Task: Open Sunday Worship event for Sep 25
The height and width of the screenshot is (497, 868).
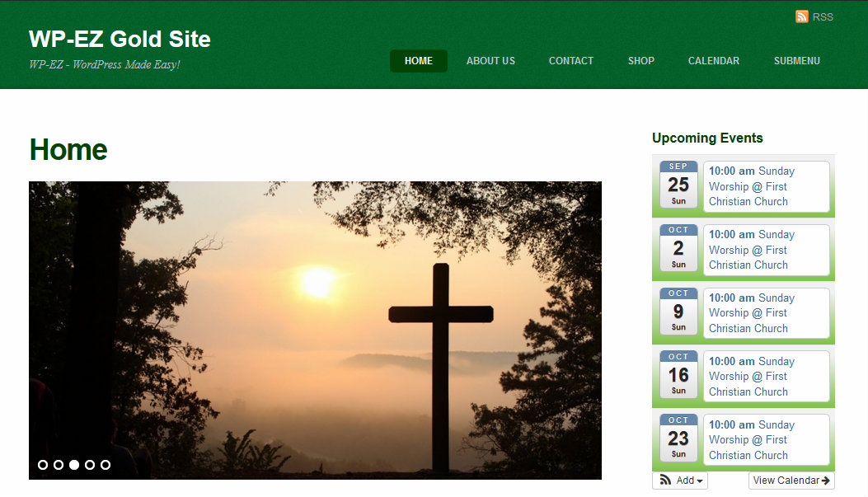Action: pyautogui.click(x=766, y=186)
